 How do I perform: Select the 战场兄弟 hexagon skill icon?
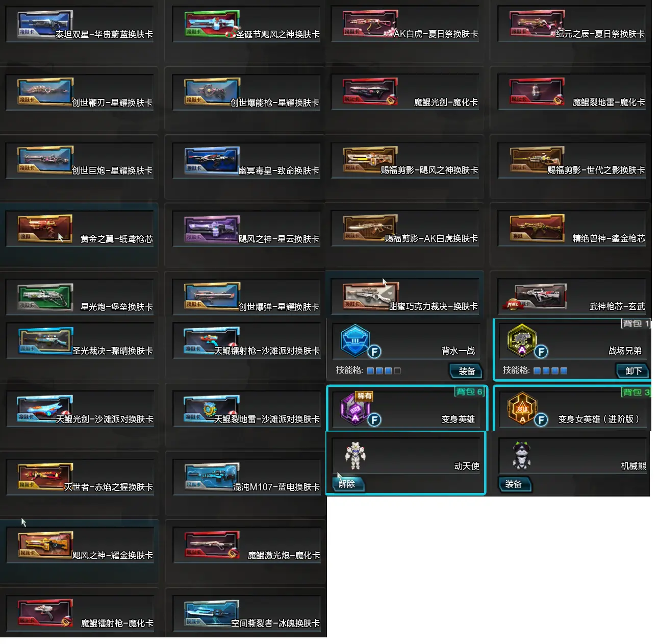coord(521,340)
